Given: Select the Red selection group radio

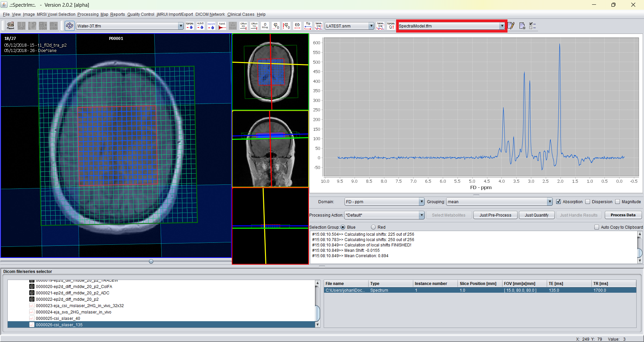Looking at the screenshot, I should pyautogui.click(x=373, y=227).
